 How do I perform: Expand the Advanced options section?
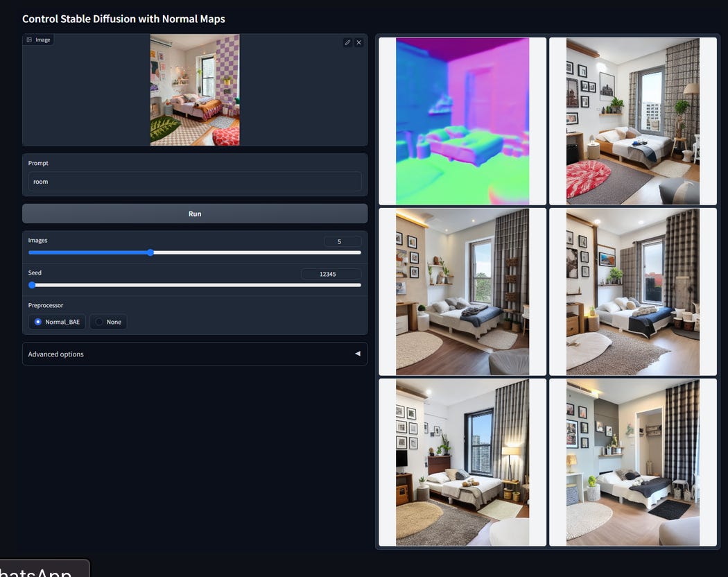tap(195, 354)
